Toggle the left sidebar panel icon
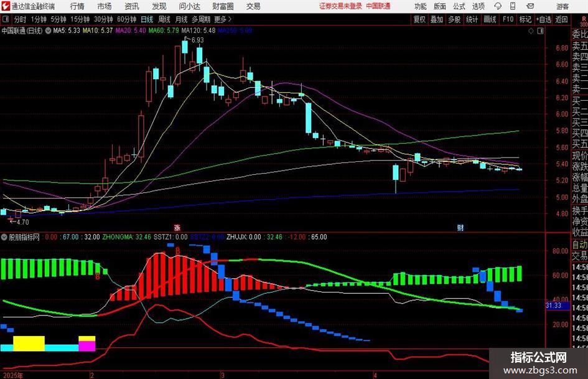The height and width of the screenshot is (379, 588). click(x=6, y=19)
